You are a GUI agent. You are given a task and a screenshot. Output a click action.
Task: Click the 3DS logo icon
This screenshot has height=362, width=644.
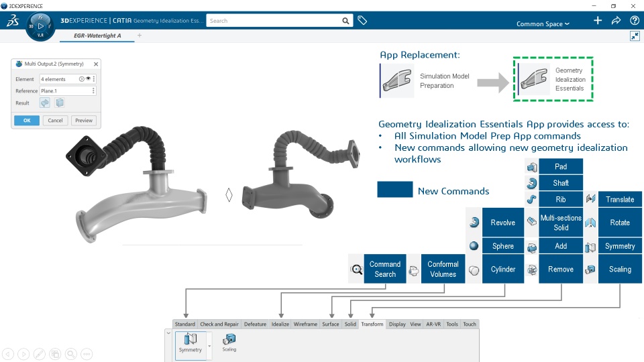tap(13, 21)
